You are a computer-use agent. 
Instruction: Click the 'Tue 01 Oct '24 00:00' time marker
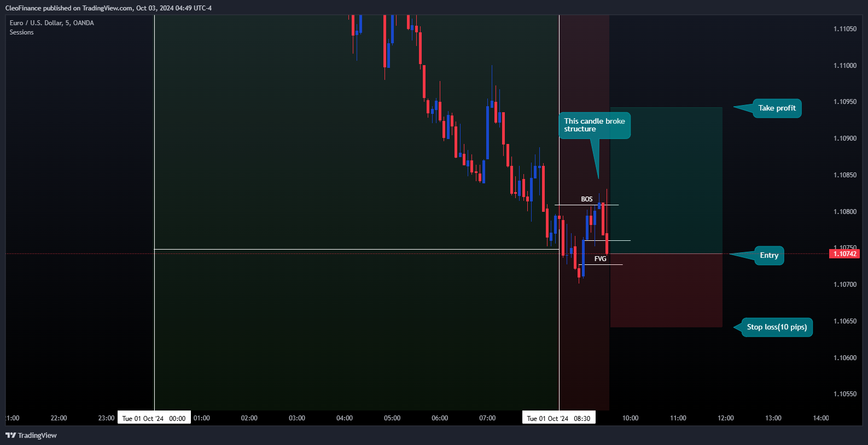(154, 418)
